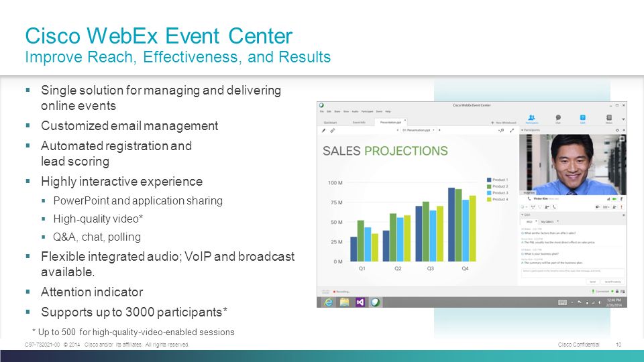
Task: Open the Audio menu
Action: pos(355,112)
